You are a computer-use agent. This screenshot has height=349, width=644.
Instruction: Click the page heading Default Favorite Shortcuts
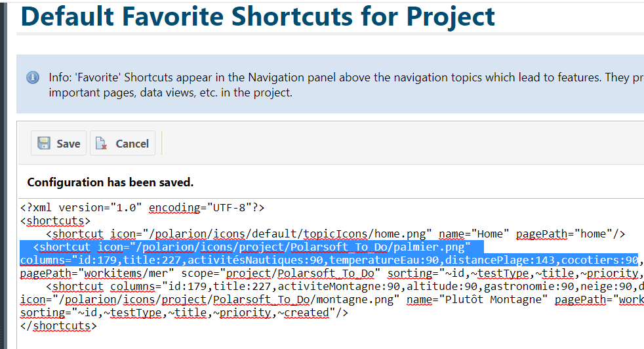point(258,17)
